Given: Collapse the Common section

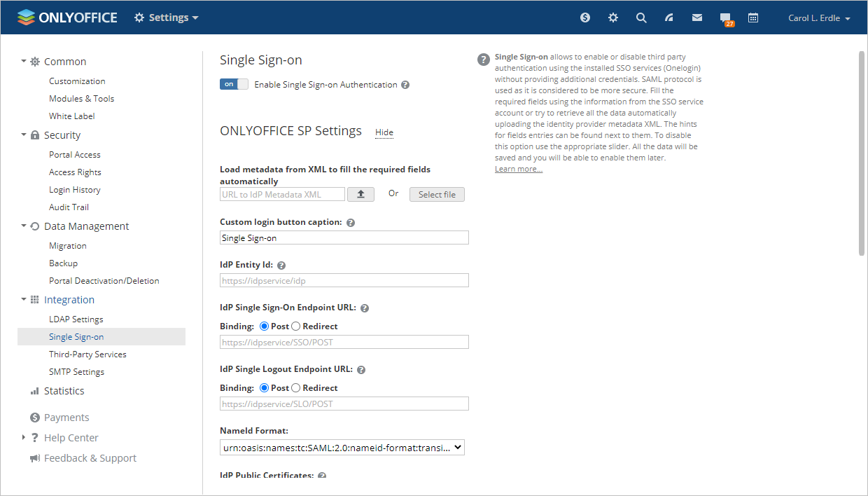Looking at the screenshot, I should (24, 62).
